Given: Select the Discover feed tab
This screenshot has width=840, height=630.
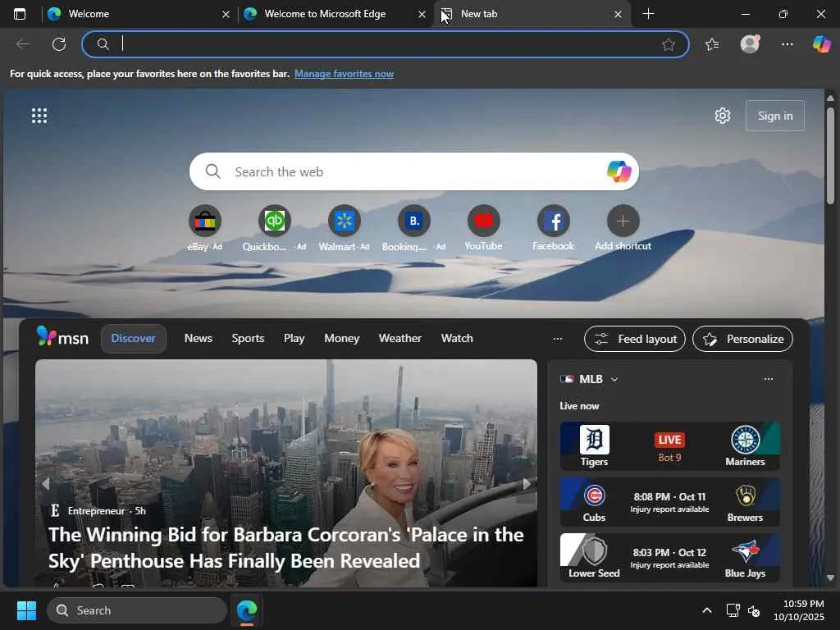Looking at the screenshot, I should [134, 339].
